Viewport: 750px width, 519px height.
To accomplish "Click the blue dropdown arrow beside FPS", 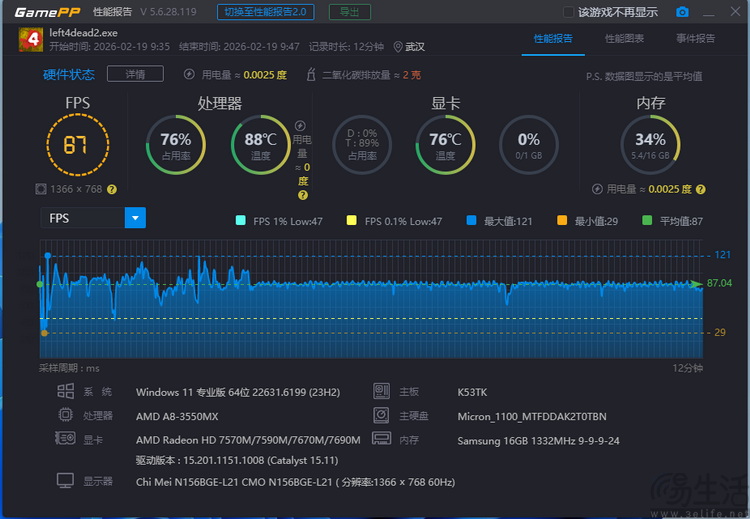I will pyautogui.click(x=135, y=218).
